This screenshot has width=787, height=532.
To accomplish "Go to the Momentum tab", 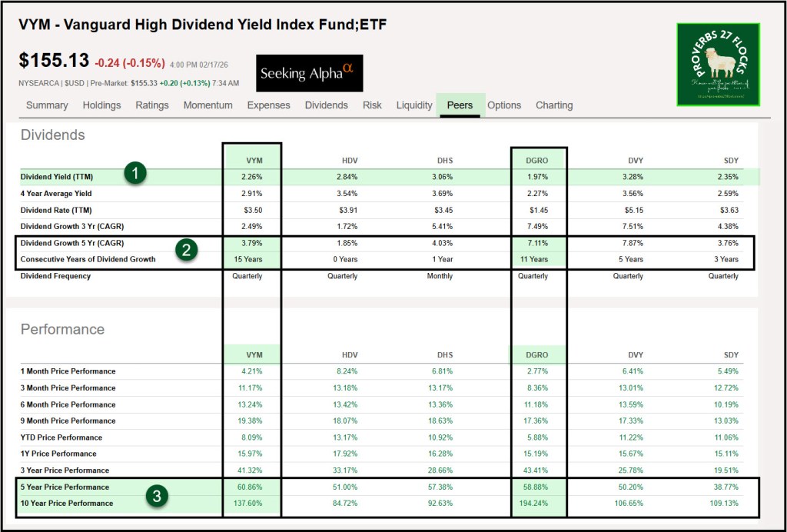I will pyautogui.click(x=208, y=105).
